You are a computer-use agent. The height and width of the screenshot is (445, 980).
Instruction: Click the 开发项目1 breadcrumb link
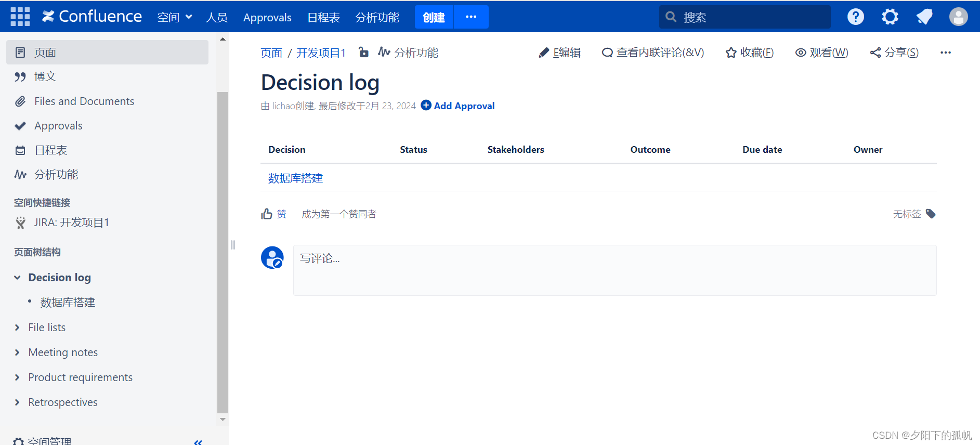[321, 53]
